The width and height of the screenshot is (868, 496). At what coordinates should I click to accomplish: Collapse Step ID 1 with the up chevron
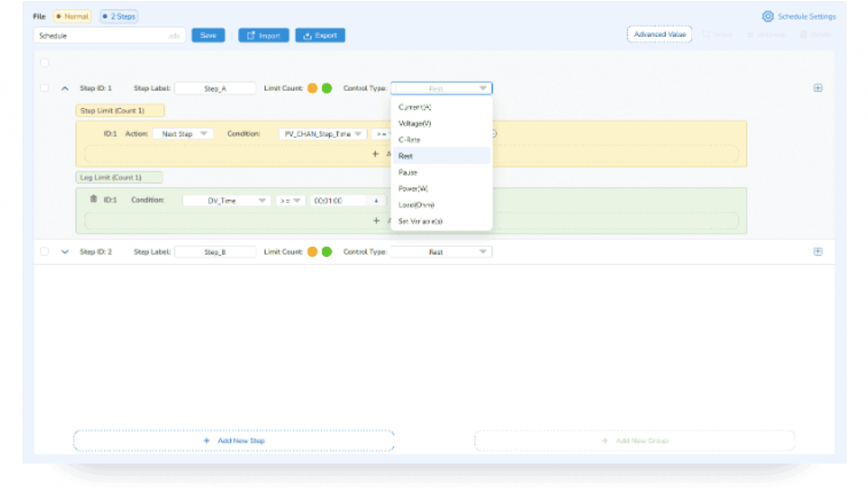[x=65, y=88]
